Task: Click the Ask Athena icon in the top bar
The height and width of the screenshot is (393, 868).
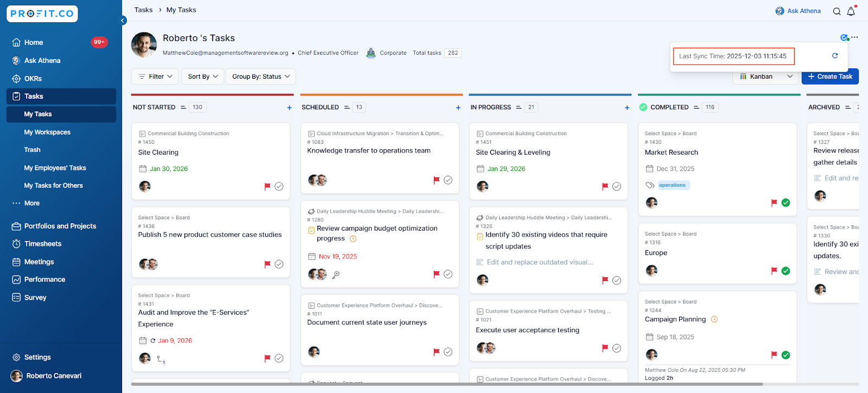Action: click(x=780, y=11)
